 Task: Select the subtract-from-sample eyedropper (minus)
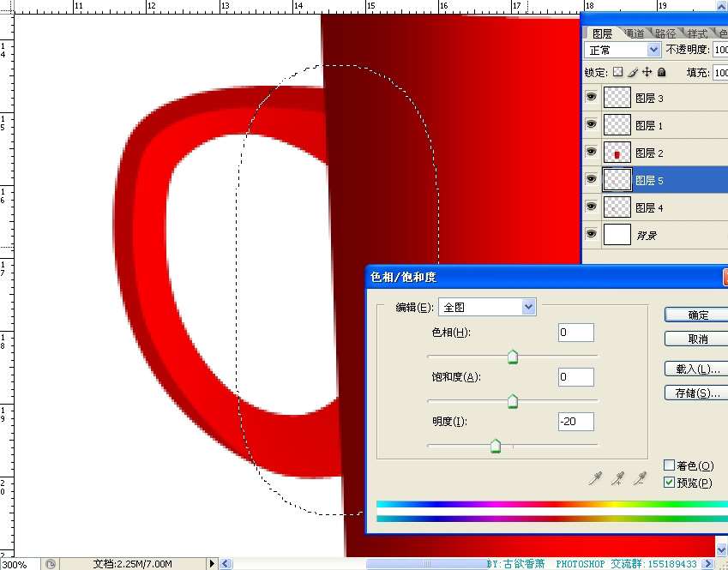[x=640, y=478]
